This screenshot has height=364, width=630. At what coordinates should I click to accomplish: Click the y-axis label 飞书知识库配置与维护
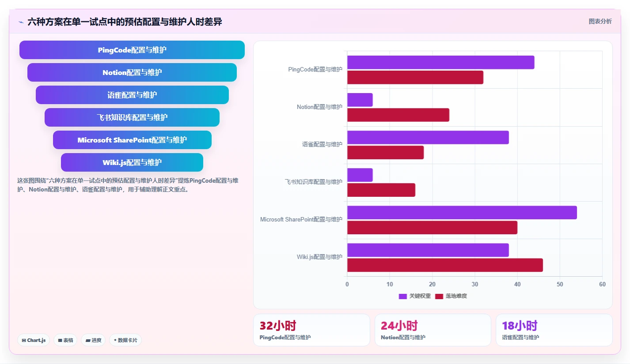pyautogui.click(x=314, y=182)
